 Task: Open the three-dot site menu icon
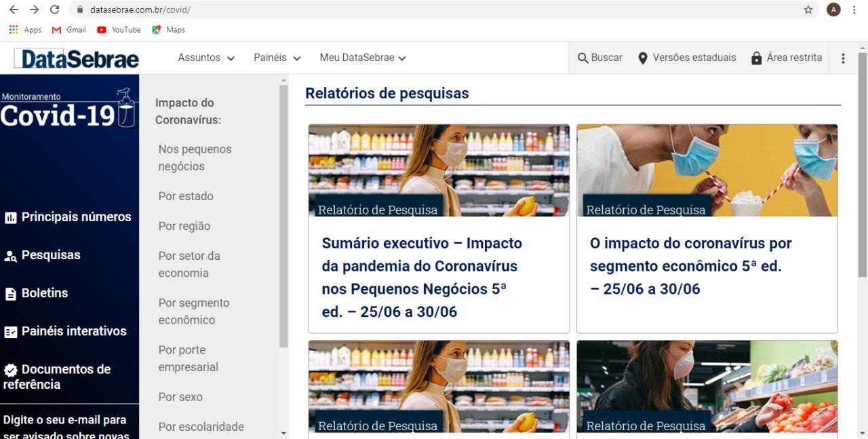[843, 58]
